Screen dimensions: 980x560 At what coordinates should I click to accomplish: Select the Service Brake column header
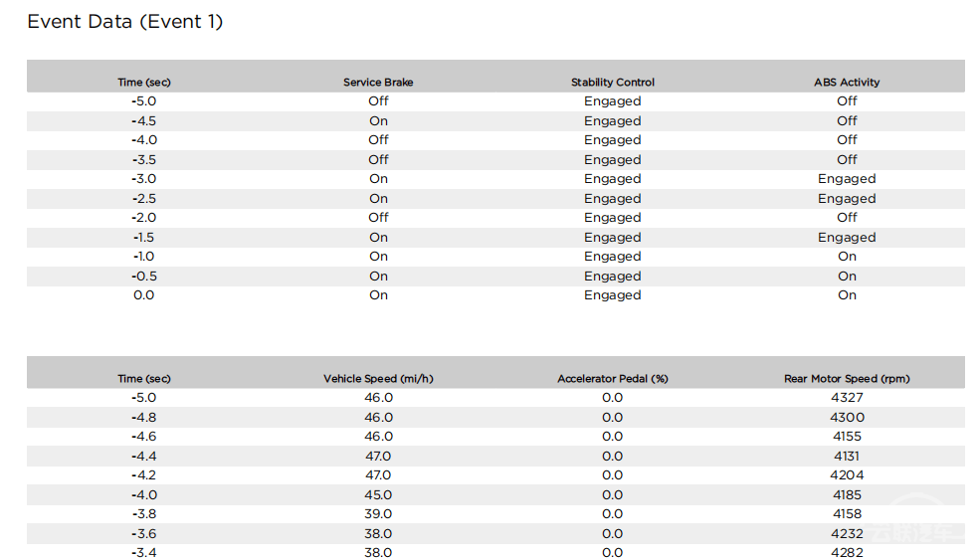click(x=378, y=82)
